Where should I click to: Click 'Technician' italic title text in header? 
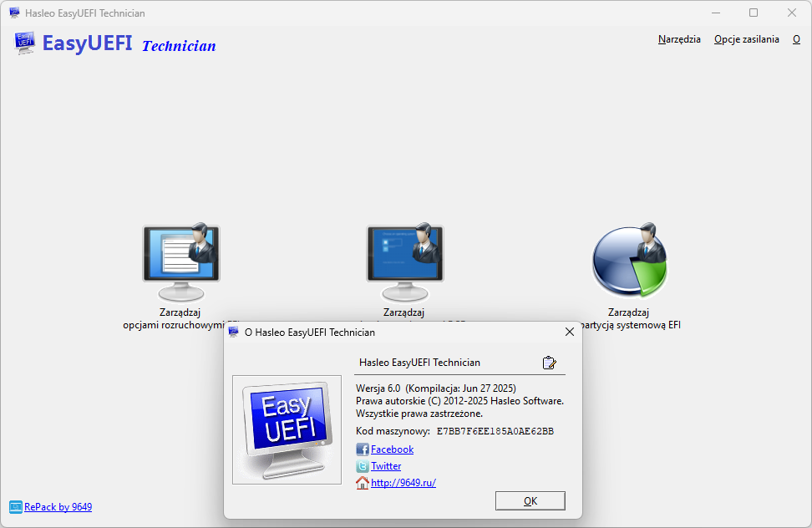pyautogui.click(x=179, y=46)
